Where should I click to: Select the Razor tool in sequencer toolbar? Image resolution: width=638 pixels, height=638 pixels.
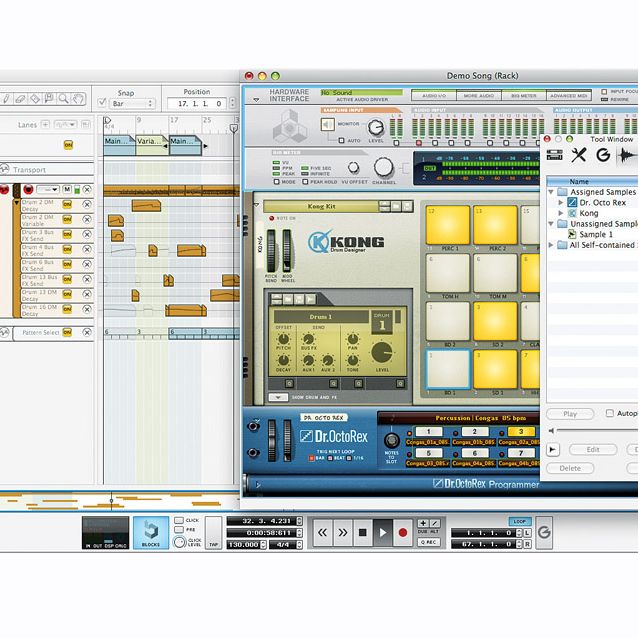point(35,98)
